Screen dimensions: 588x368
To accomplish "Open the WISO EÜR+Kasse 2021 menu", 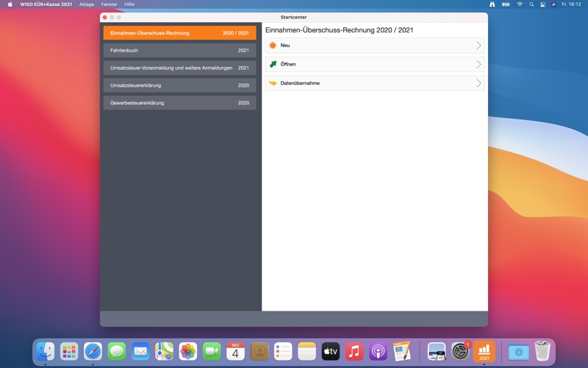I will pyautogui.click(x=46, y=4).
